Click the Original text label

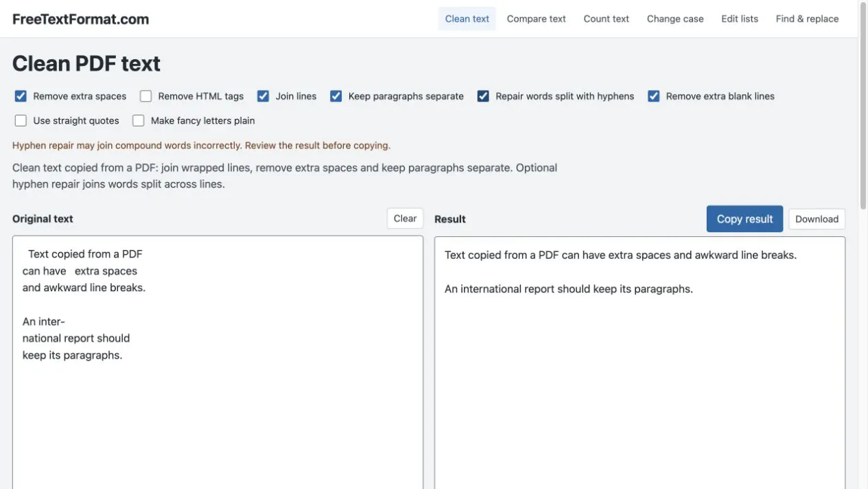[43, 219]
